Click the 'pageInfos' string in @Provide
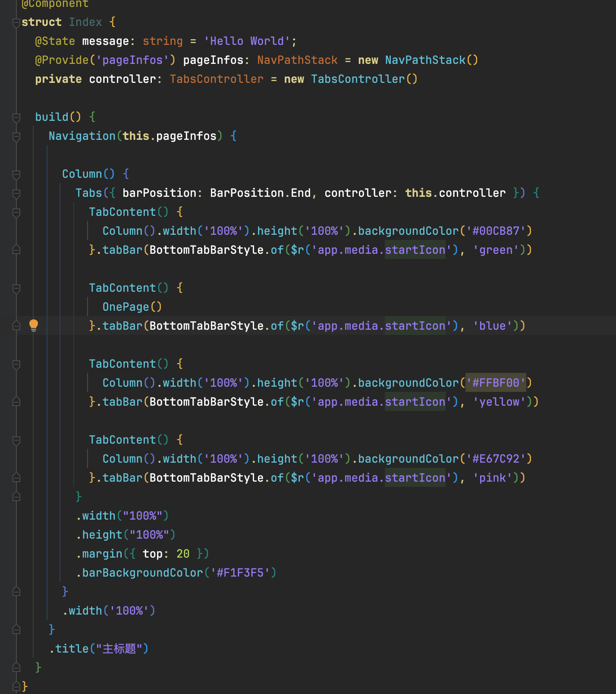Screen dimensions: 616x694 point(132,60)
